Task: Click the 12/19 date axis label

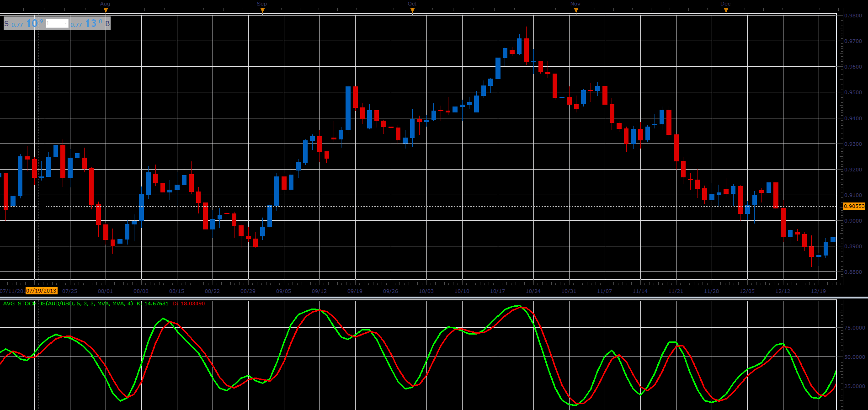Action: (x=818, y=291)
